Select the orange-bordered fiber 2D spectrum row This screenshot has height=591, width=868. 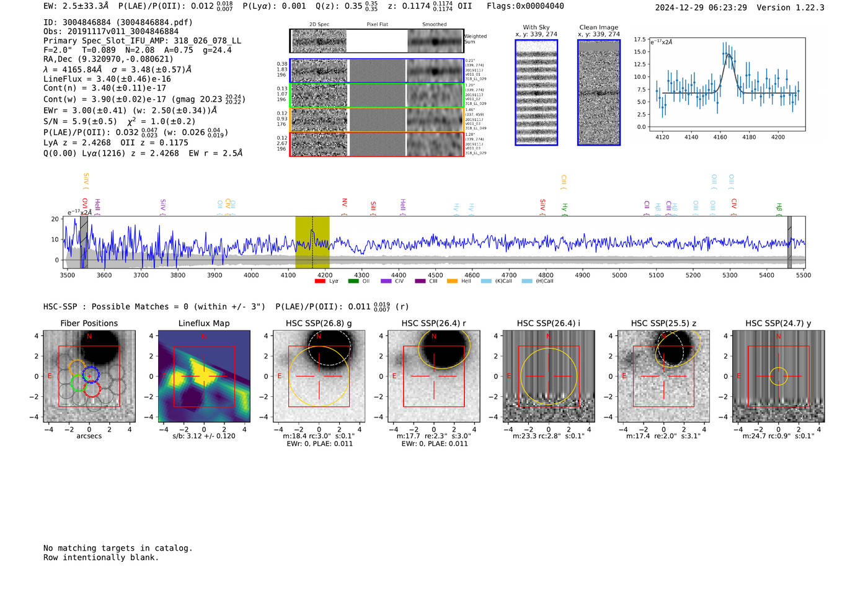(x=376, y=120)
